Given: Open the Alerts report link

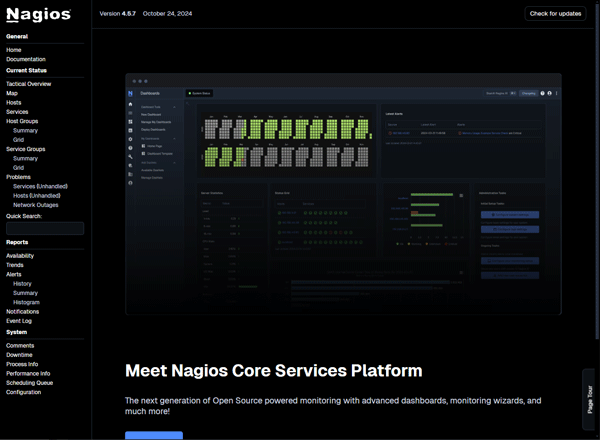Looking at the screenshot, I should [x=14, y=274].
